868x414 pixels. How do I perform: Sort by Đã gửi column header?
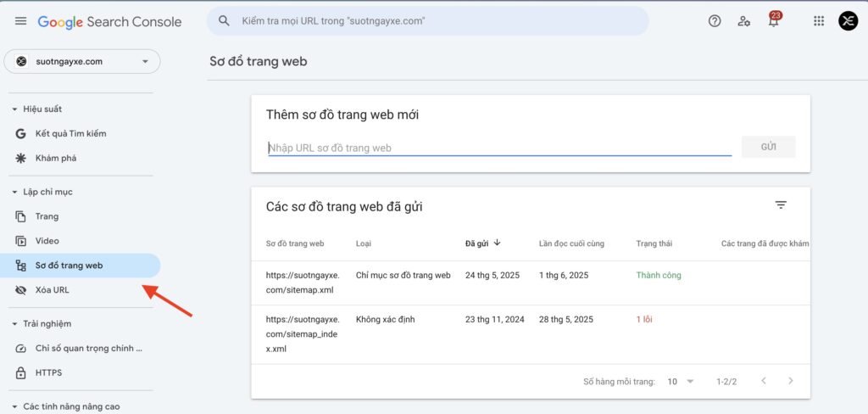point(476,243)
